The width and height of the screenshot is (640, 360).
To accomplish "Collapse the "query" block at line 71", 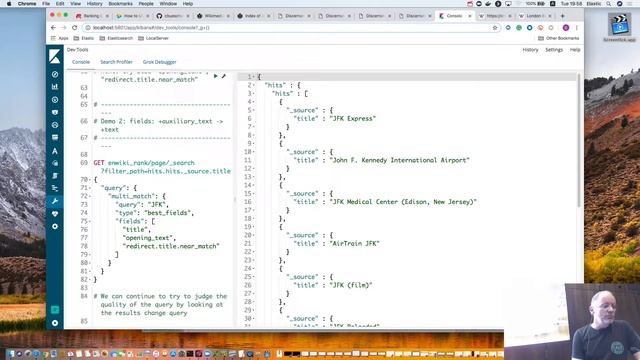I will click(x=90, y=188).
